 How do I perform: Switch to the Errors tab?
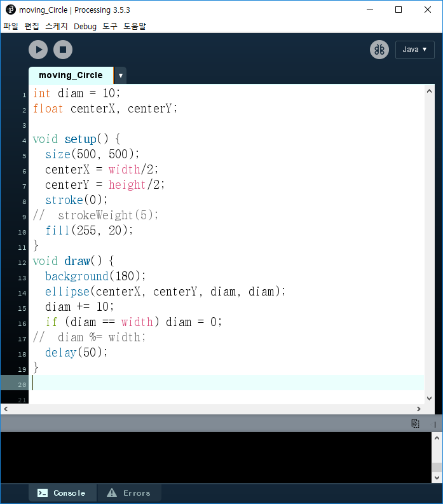click(x=129, y=493)
